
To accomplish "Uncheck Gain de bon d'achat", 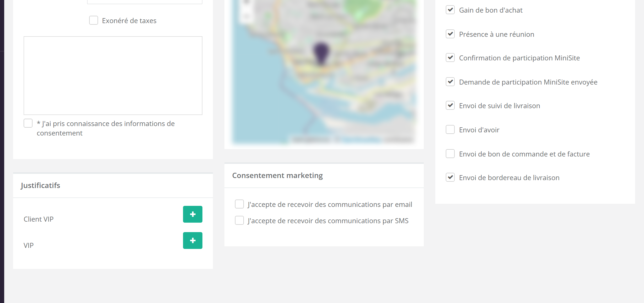I will coord(450,10).
